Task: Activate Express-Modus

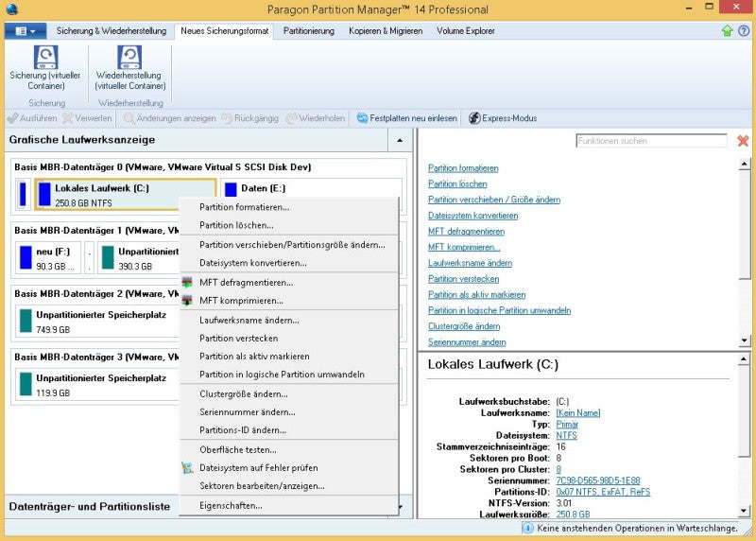Action: point(503,118)
